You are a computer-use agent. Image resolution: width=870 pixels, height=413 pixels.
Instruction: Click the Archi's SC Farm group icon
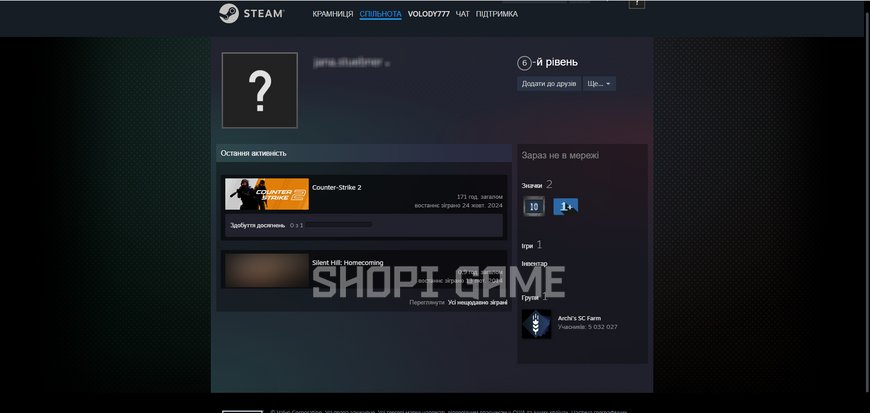click(537, 324)
